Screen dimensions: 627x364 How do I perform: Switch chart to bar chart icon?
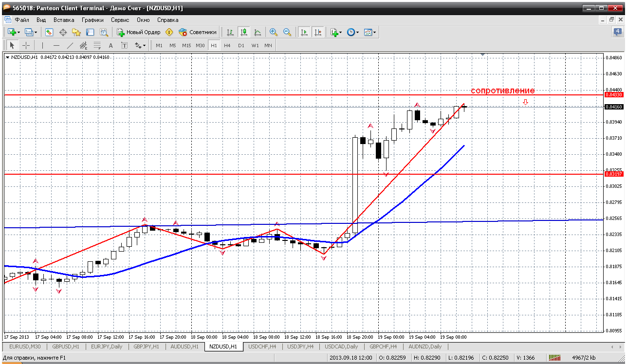[x=230, y=32]
